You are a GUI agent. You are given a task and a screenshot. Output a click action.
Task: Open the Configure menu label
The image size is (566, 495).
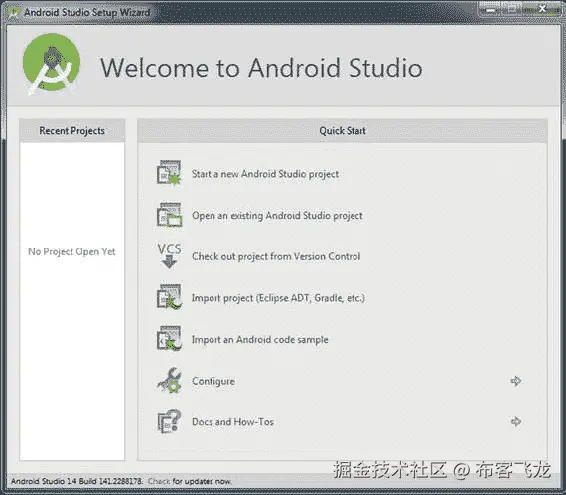click(213, 381)
